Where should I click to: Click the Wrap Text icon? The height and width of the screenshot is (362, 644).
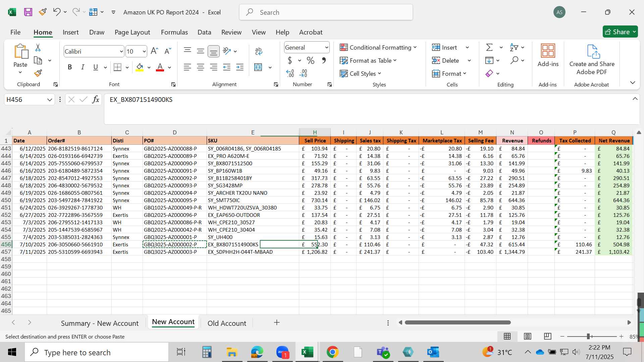259,51
